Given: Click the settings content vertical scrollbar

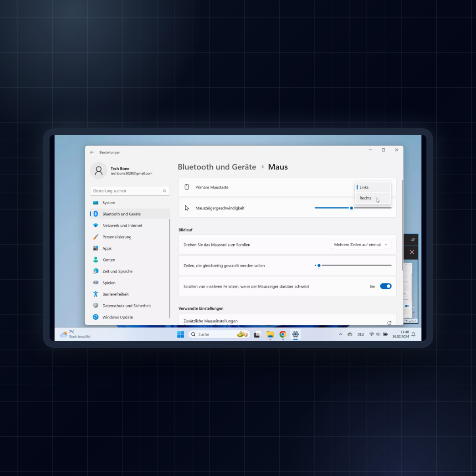Looking at the screenshot, I should tap(402, 225).
